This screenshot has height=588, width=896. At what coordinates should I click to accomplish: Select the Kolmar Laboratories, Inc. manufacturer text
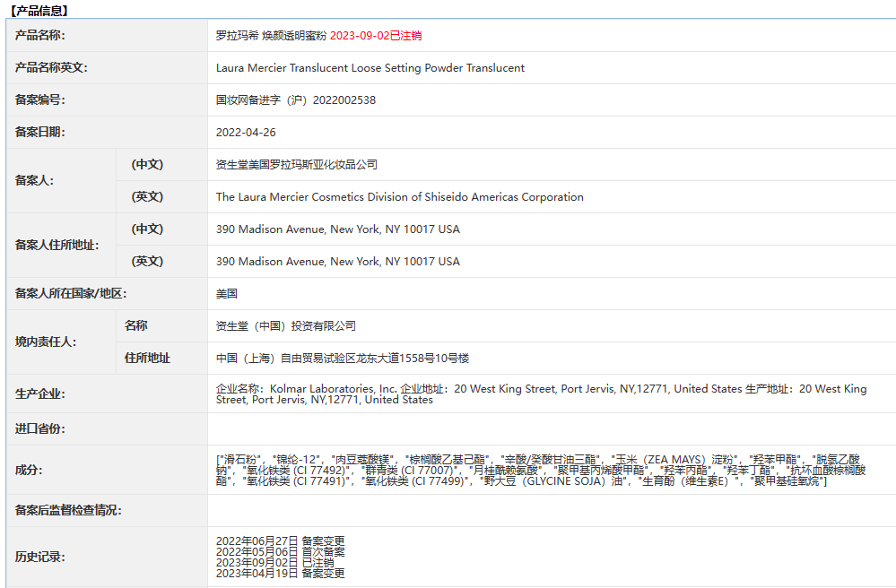tap(541, 393)
